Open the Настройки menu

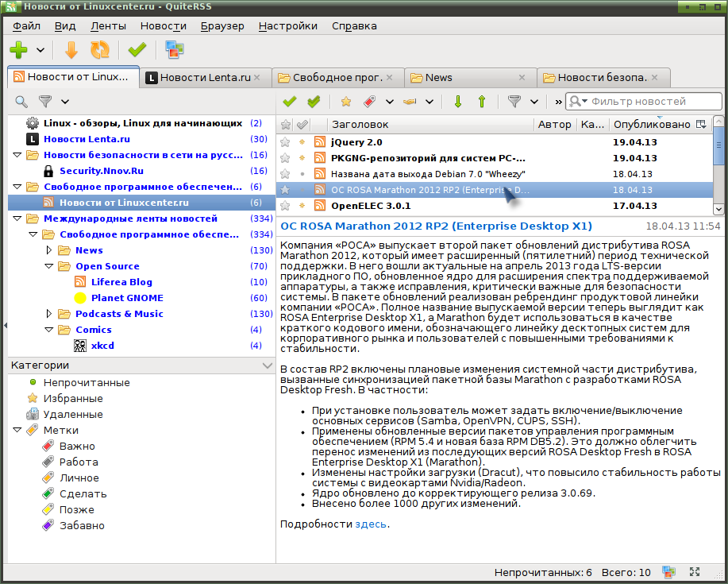pos(288,26)
